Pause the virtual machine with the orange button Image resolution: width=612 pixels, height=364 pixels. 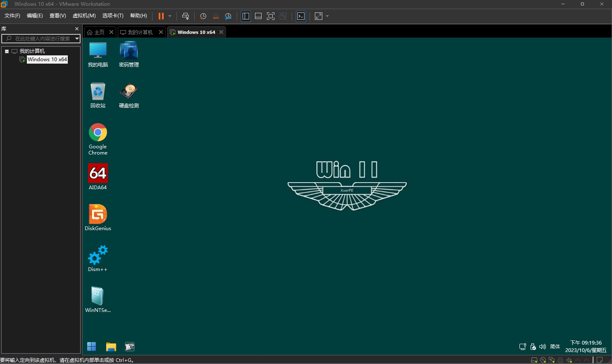point(161,16)
